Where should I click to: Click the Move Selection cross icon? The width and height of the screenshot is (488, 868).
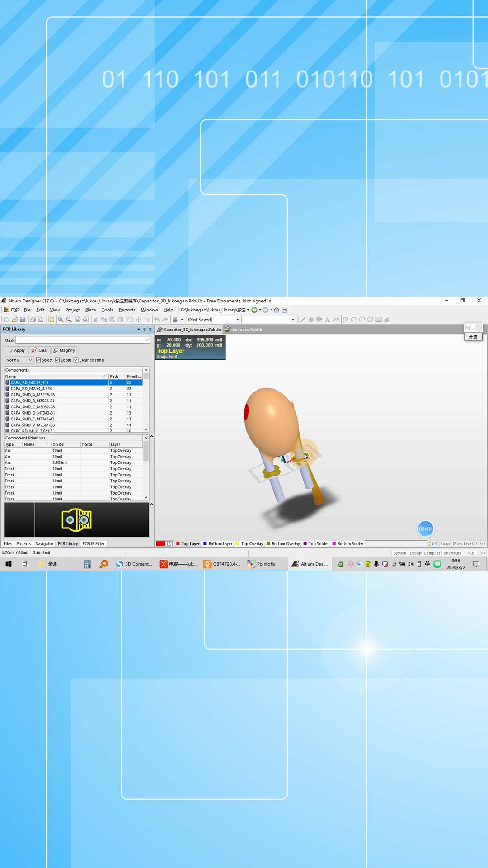click(x=139, y=320)
